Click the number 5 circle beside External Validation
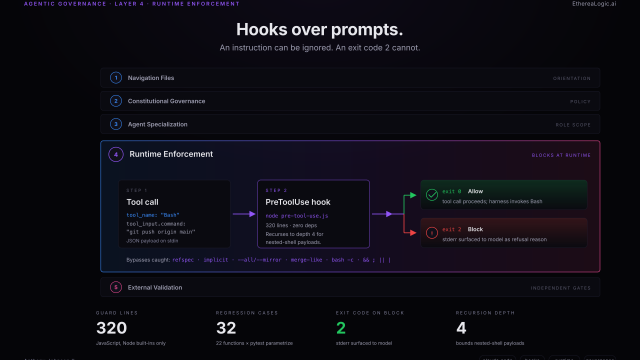The image size is (640, 360). pyautogui.click(x=116, y=287)
